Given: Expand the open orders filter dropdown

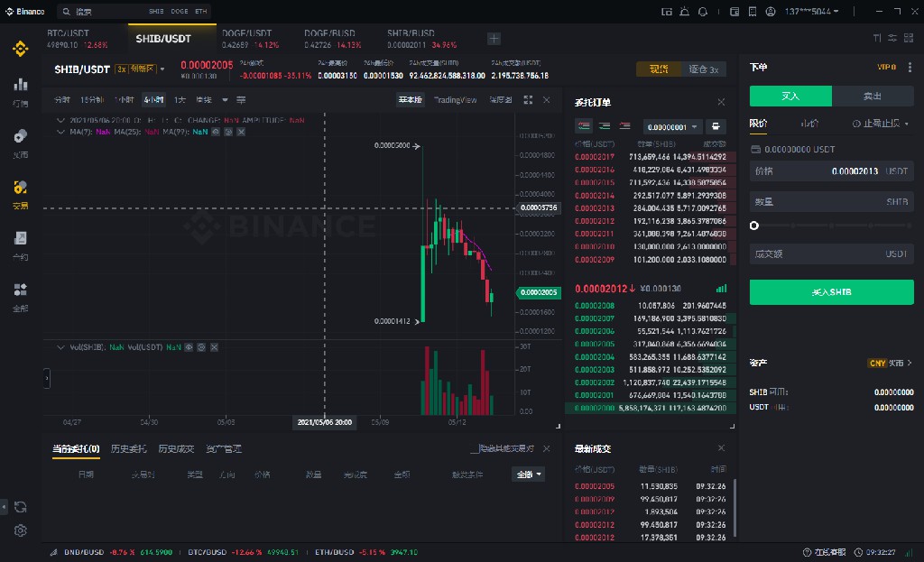Looking at the screenshot, I should 529,474.
